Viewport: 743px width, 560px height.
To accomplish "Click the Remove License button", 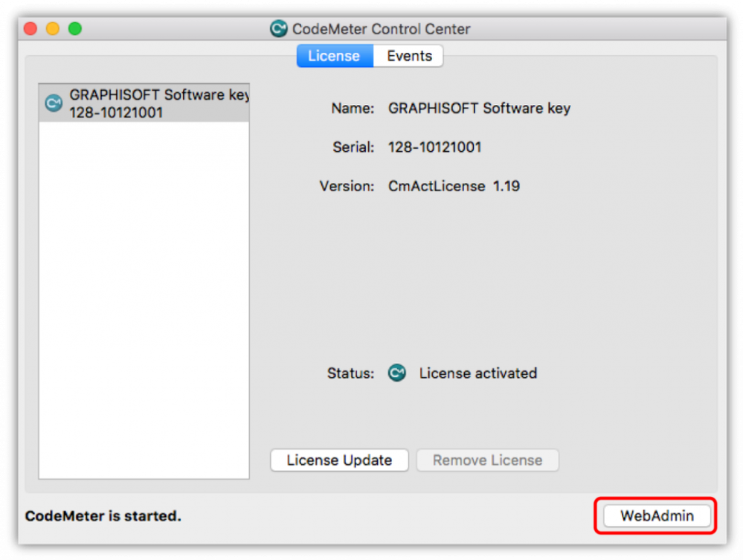I will [488, 460].
